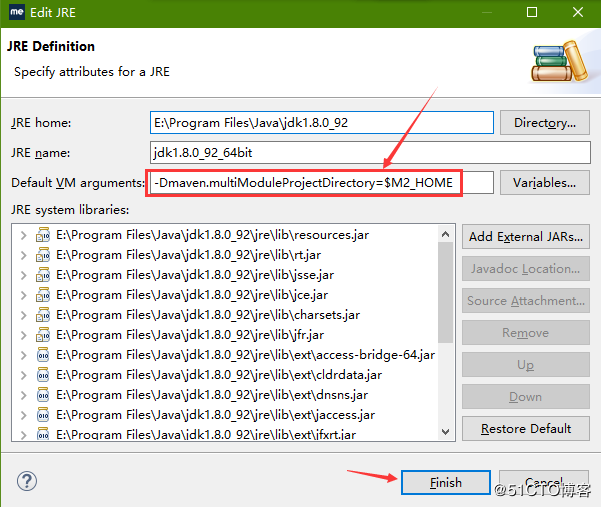Click into the JRE name field
This screenshot has width=601, height=507.
370,153
